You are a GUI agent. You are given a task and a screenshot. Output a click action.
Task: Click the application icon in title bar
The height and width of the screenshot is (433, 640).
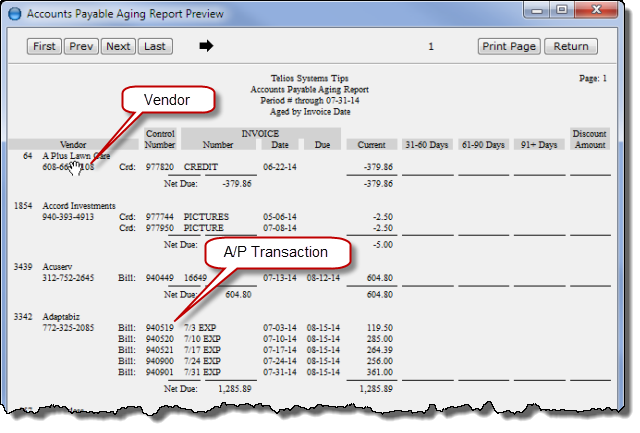coord(13,15)
